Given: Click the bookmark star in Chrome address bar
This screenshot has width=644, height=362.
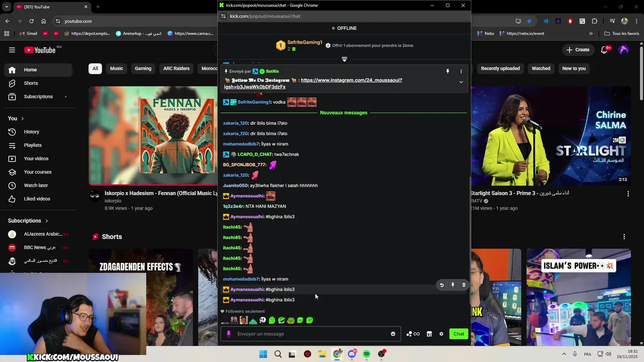Looking at the screenshot, I should point(529,21).
